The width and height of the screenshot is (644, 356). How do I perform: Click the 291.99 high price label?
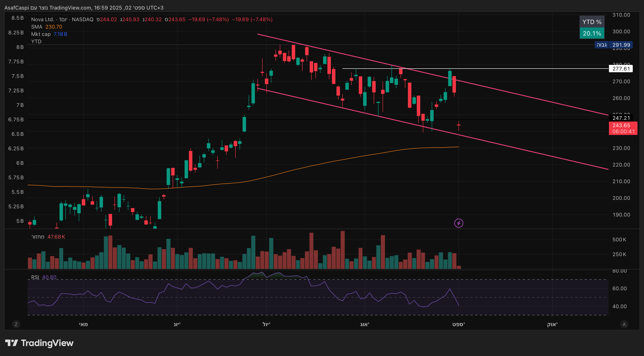(621, 45)
